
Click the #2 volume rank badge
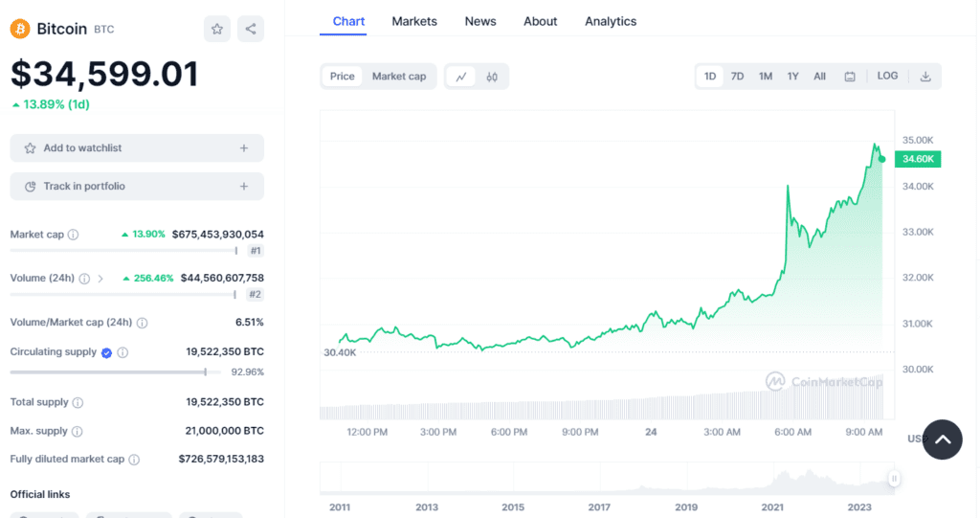pyautogui.click(x=255, y=294)
